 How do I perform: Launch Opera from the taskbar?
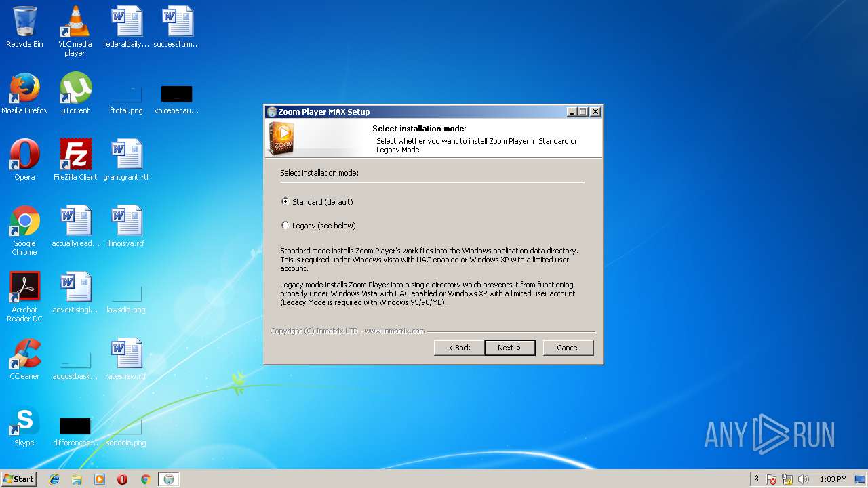click(x=123, y=479)
